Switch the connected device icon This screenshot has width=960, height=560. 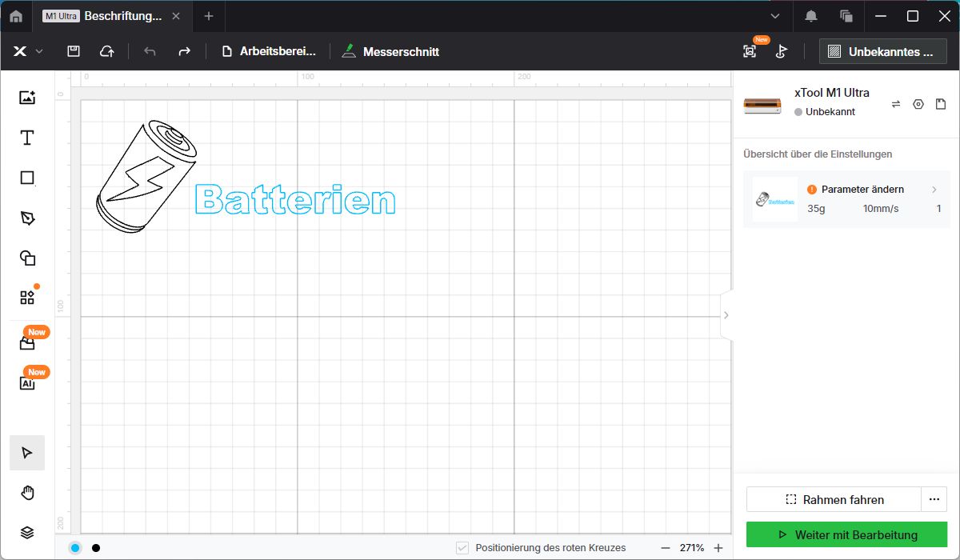click(896, 104)
